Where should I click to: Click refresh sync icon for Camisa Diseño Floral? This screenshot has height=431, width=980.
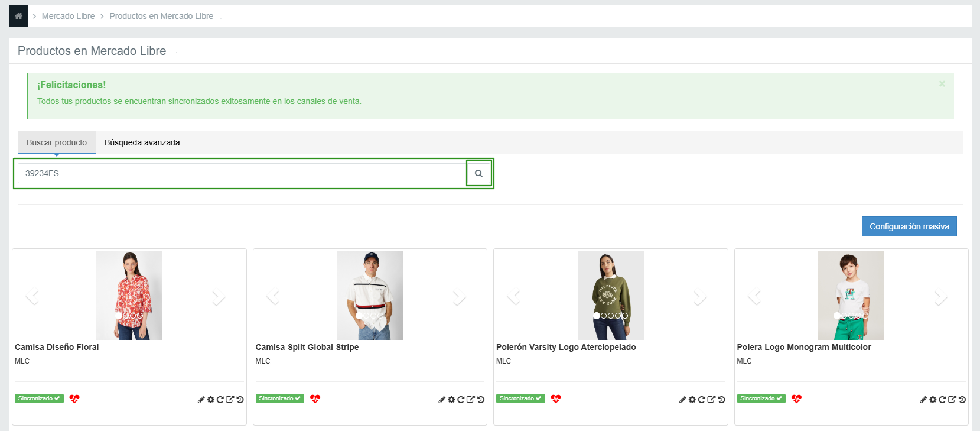pos(220,400)
